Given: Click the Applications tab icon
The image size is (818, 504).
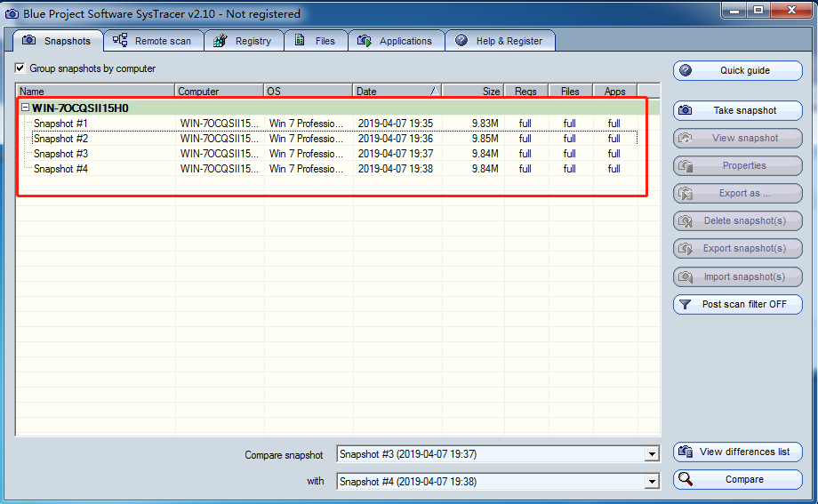Looking at the screenshot, I should click(x=365, y=40).
